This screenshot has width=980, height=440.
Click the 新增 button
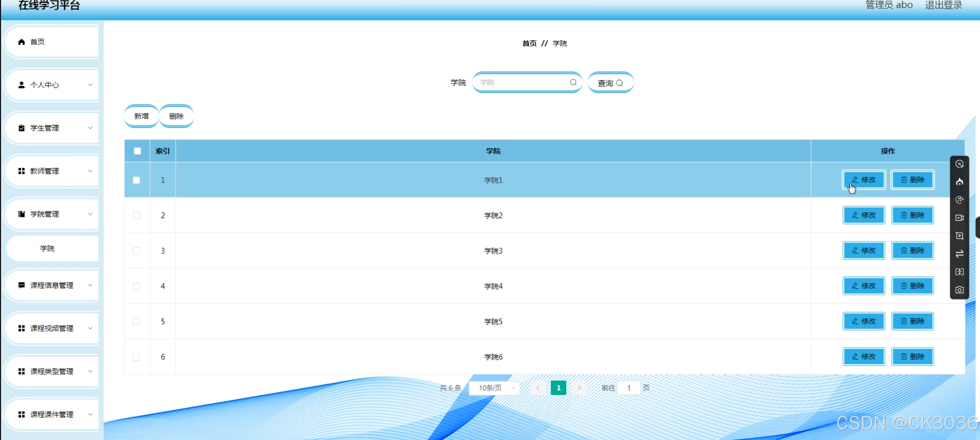[x=141, y=116]
